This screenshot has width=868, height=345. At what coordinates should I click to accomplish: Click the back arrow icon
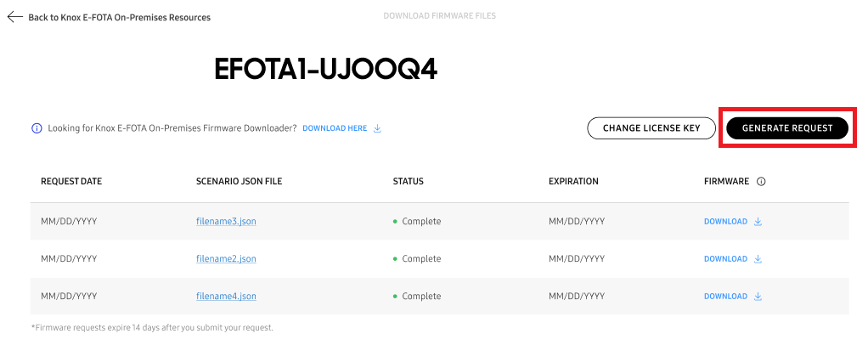(x=14, y=17)
